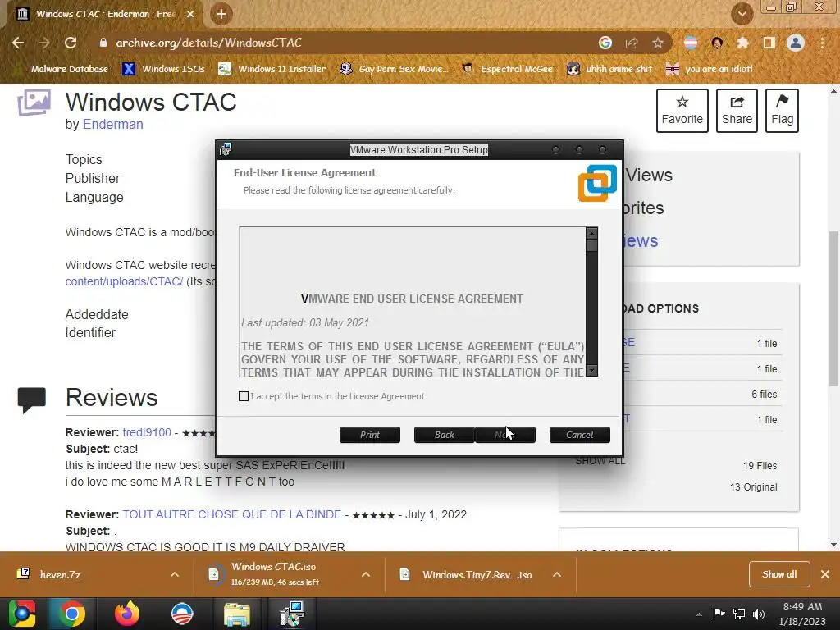Click the Share button on archive.org
Screen dimensions: 840x630
(x=737, y=111)
